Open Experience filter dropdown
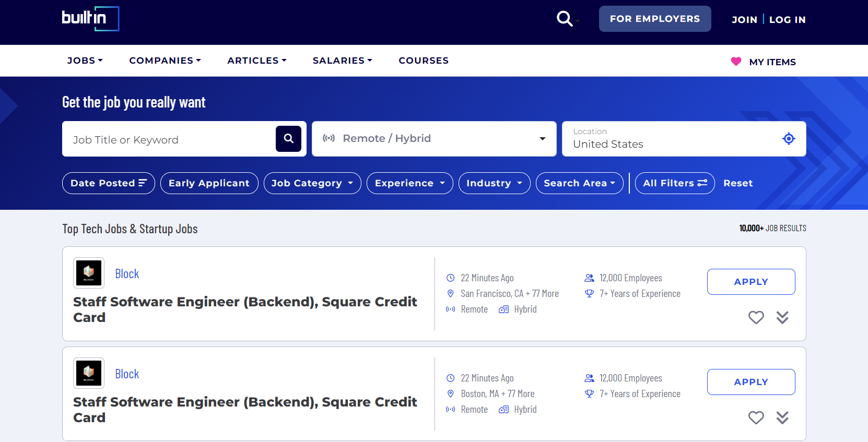 [409, 183]
